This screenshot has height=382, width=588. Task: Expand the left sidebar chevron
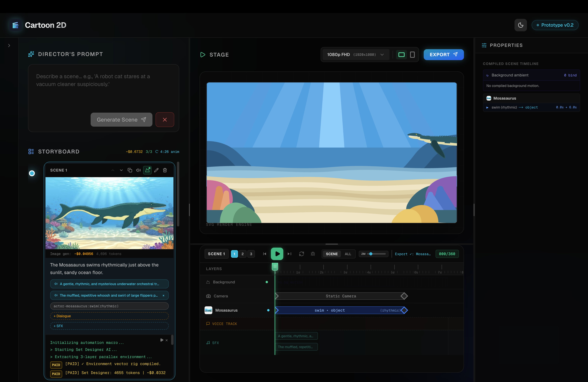[9, 46]
